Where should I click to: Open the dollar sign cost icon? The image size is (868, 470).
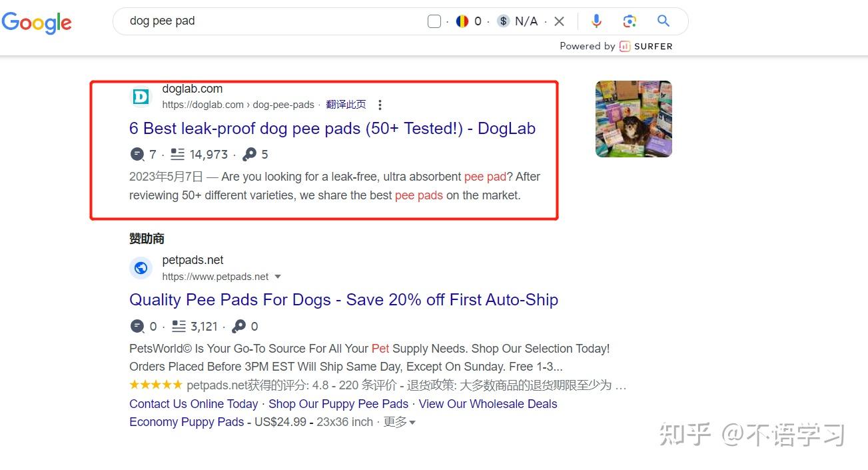pyautogui.click(x=504, y=21)
